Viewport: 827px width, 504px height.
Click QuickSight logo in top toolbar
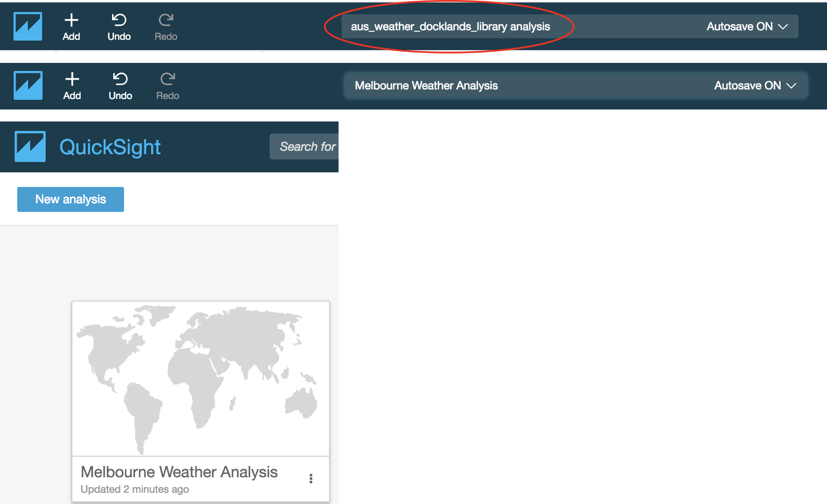click(x=28, y=26)
